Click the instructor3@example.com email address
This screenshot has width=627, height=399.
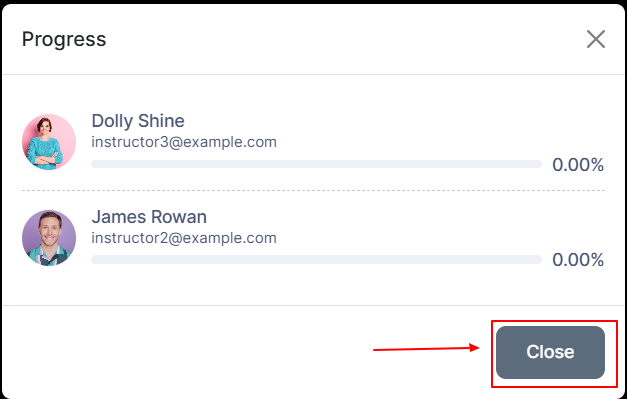184,142
